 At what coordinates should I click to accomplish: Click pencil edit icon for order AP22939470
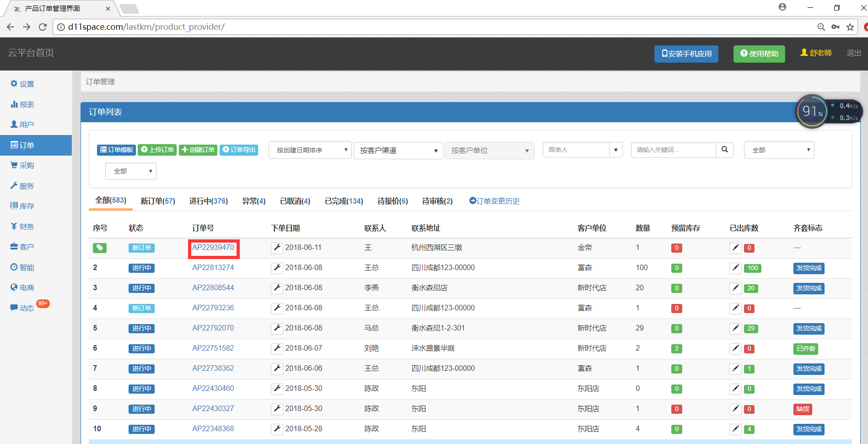[735, 248]
